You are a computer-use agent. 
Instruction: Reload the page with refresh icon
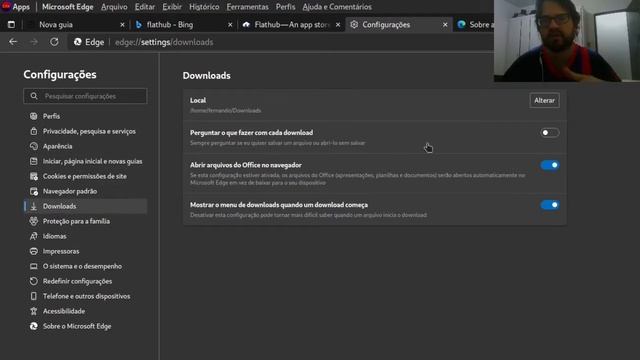[x=54, y=42]
